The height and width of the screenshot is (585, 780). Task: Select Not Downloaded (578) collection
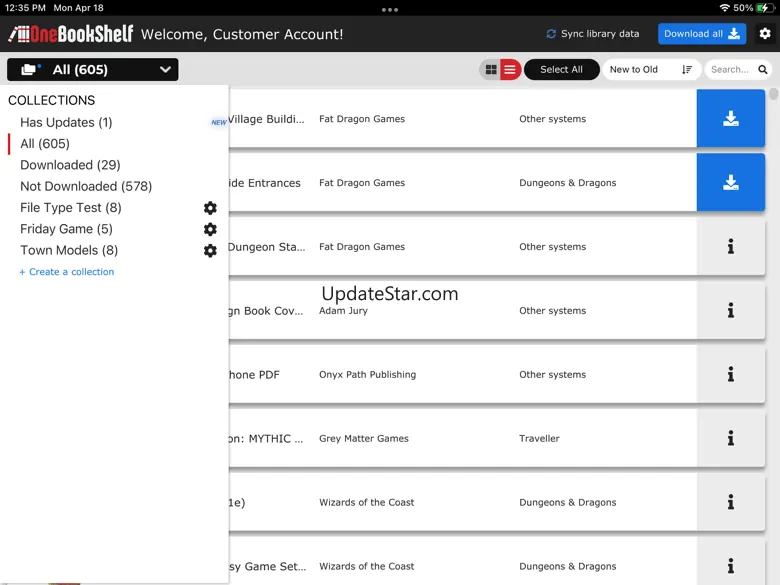pyautogui.click(x=86, y=187)
